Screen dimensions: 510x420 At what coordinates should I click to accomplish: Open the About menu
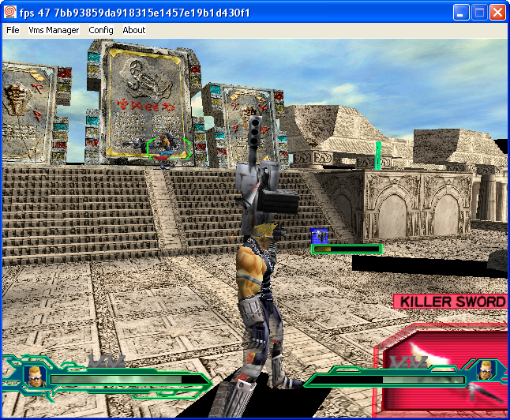(134, 30)
